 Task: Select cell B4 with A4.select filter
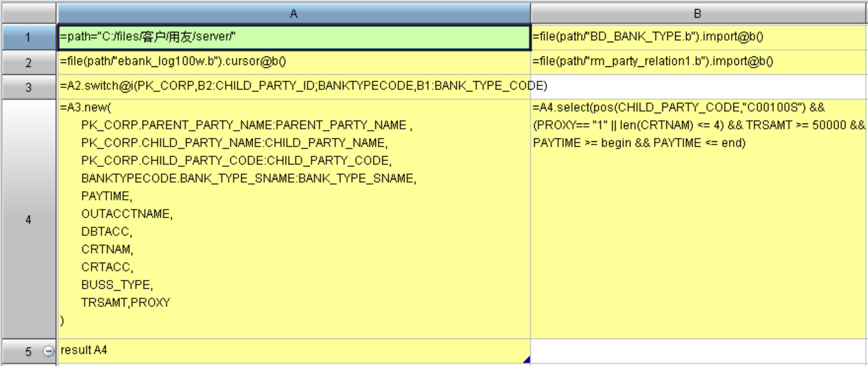tap(699, 219)
